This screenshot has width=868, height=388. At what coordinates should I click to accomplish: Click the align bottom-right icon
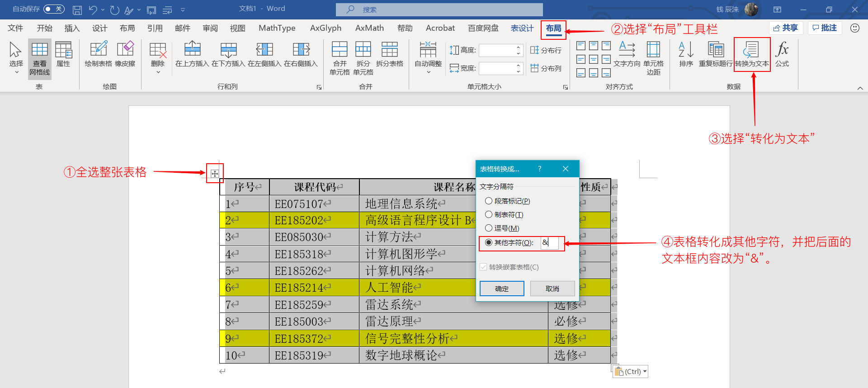606,73
